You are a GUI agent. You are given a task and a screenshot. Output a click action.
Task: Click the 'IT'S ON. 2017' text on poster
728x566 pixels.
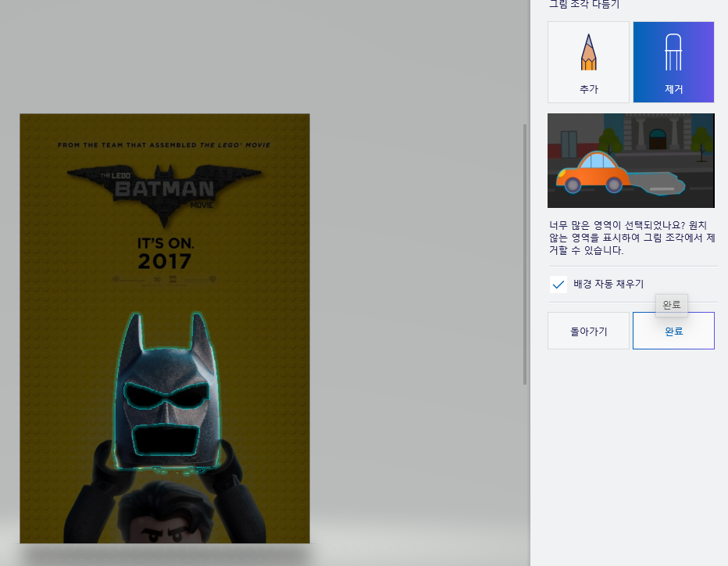coord(166,254)
